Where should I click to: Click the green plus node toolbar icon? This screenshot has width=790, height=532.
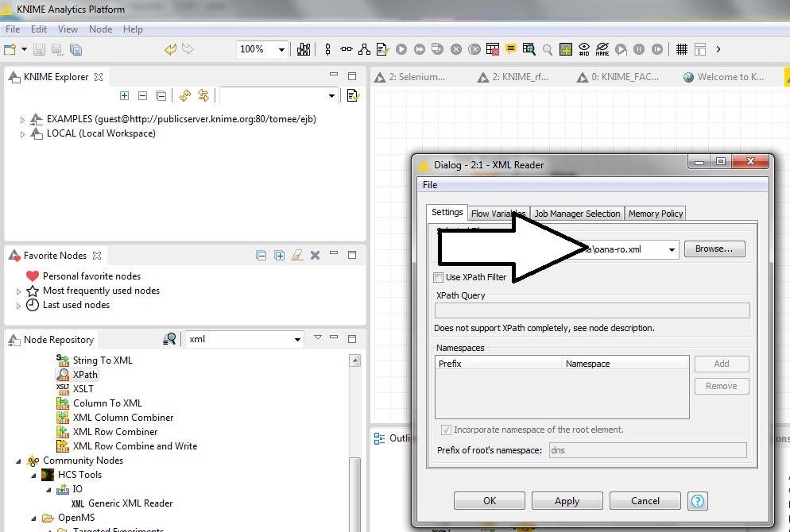click(x=566, y=49)
